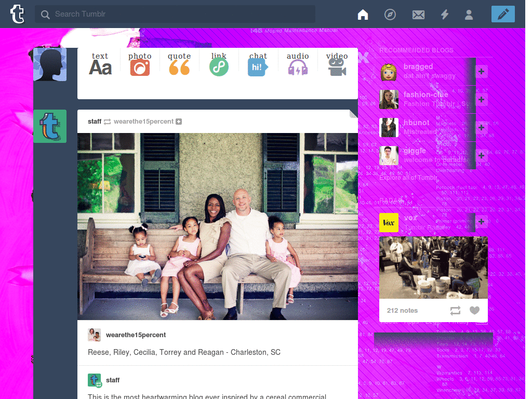
Task: Click wearethe15percent small avatar below photo
Action: 94,335
